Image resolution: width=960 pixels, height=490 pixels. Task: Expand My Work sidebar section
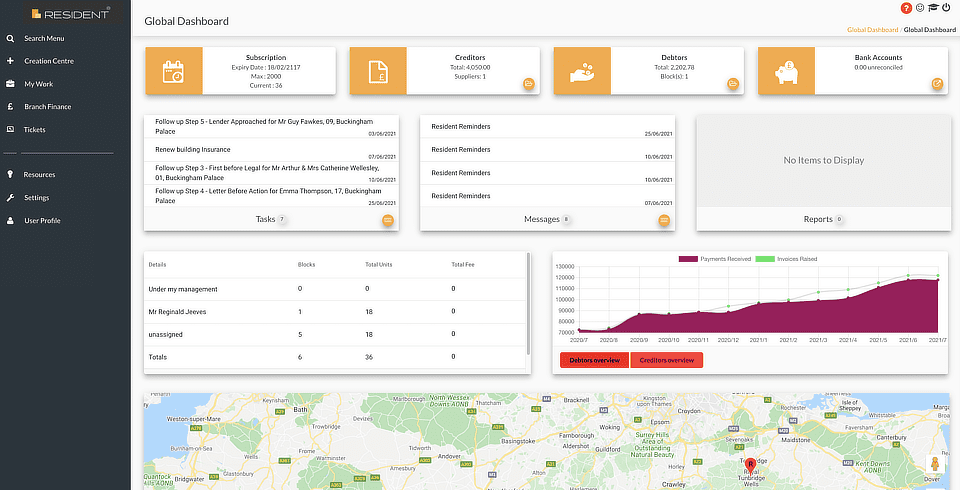pos(38,84)
